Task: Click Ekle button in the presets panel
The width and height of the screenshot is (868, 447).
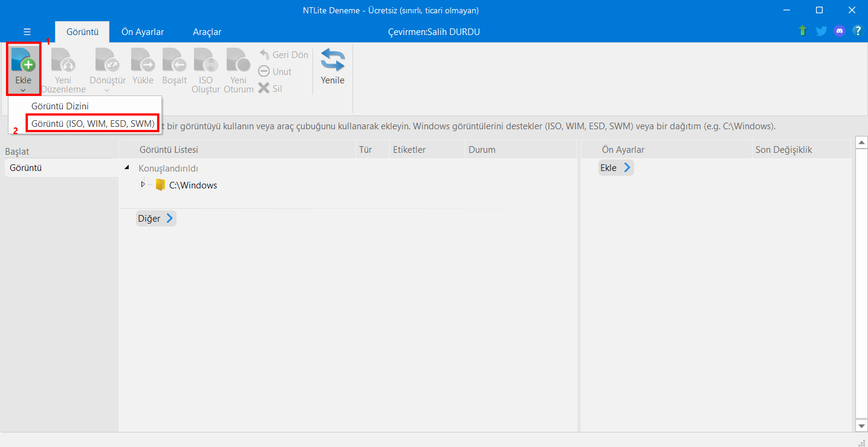Action: pyautogui.click(x=616, y=167)
